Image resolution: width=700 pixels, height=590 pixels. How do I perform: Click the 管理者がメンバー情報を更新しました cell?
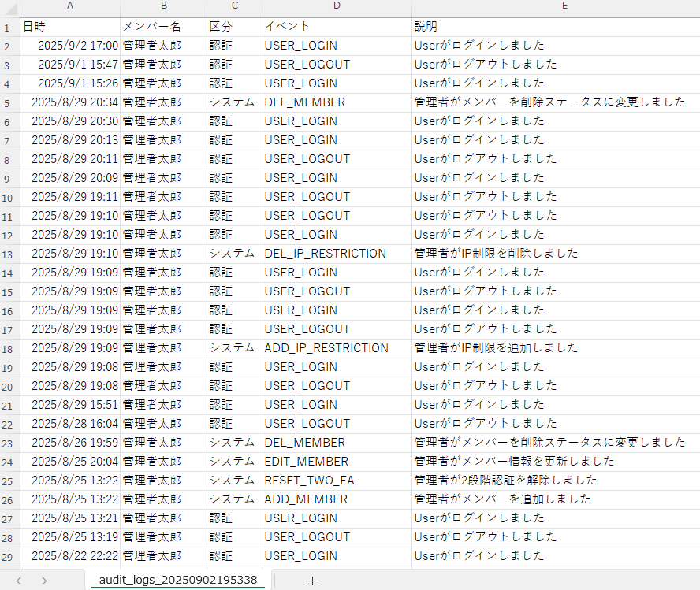[x=556, y=462]
